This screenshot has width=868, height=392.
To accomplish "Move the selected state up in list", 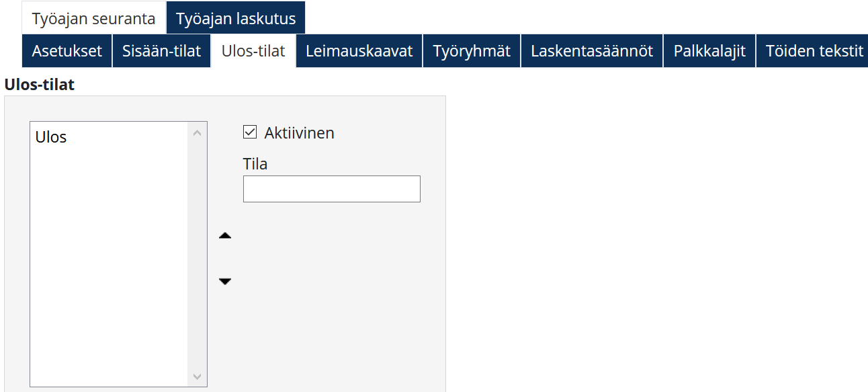I will tap(225, 236).
